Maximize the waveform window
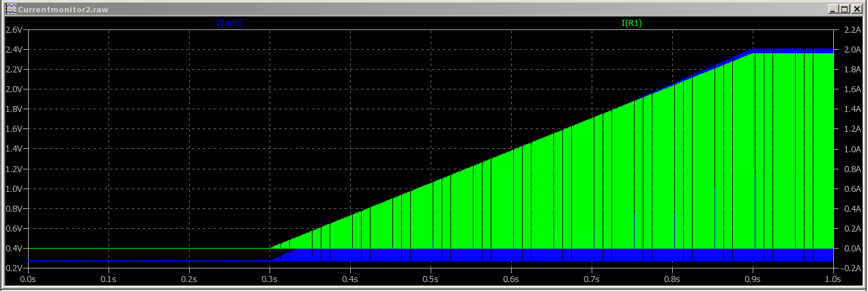The height and width of the screenshot is (291, 868). pos(844,10)
